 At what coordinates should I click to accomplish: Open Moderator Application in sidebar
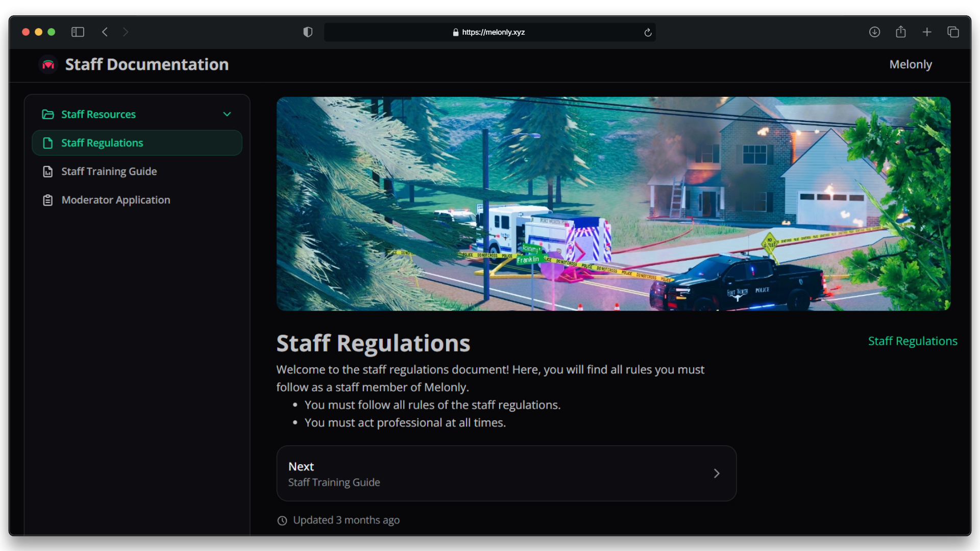(137, 200)
